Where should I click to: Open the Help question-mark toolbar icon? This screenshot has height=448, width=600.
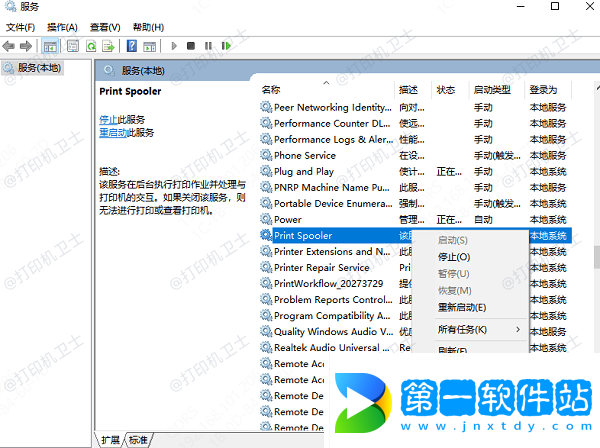(132, 46)
